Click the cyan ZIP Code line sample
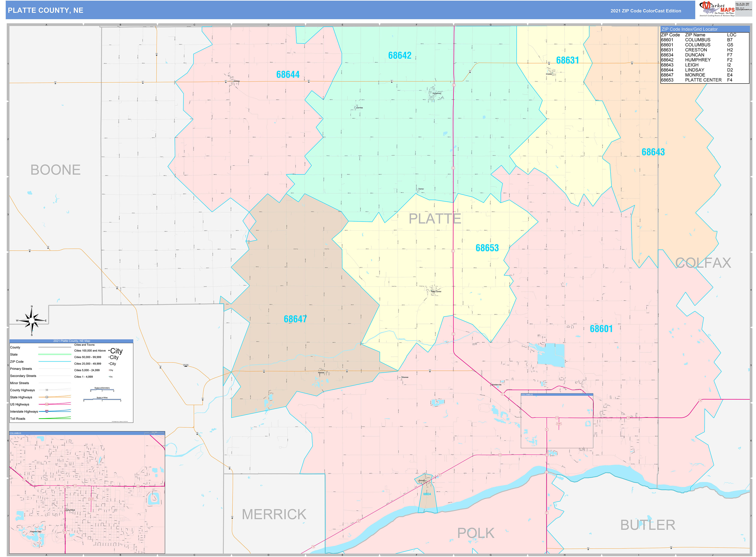 click(55, 361)
